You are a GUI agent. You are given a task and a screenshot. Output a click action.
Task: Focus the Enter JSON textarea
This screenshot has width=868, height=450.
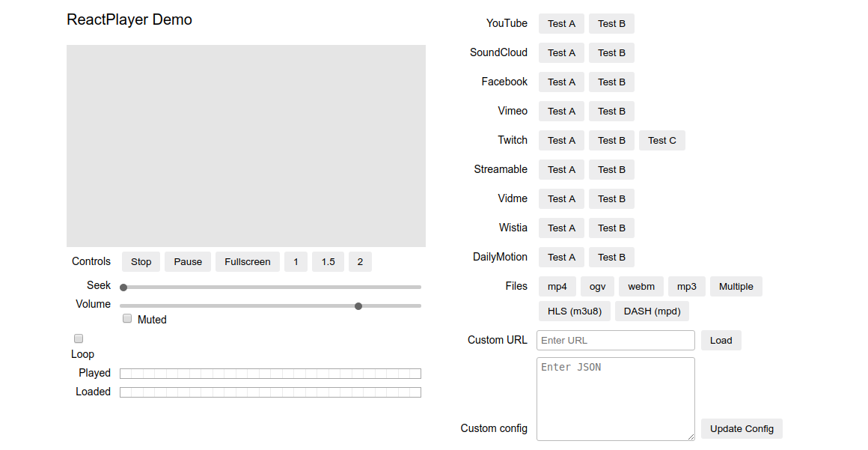(616, 399)
